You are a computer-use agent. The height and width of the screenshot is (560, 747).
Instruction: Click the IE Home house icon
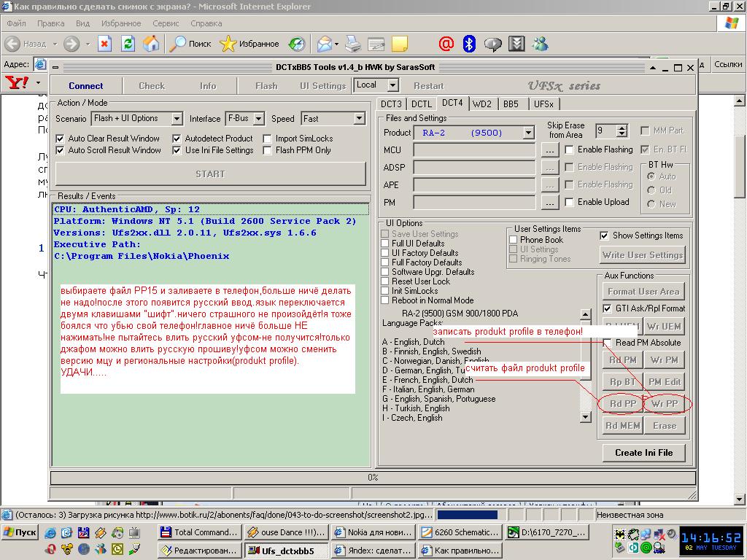coord(152,44)
